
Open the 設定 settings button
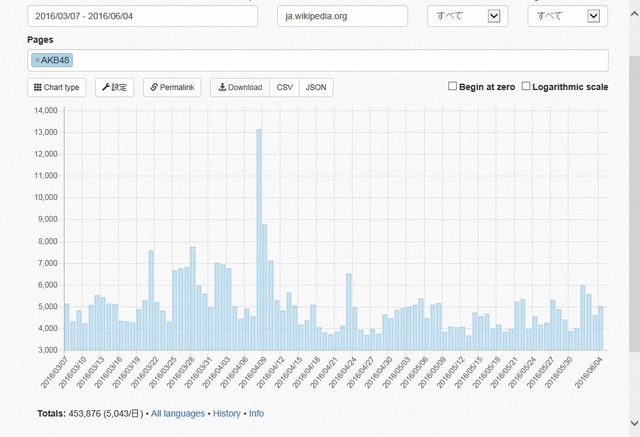(114, 87)
